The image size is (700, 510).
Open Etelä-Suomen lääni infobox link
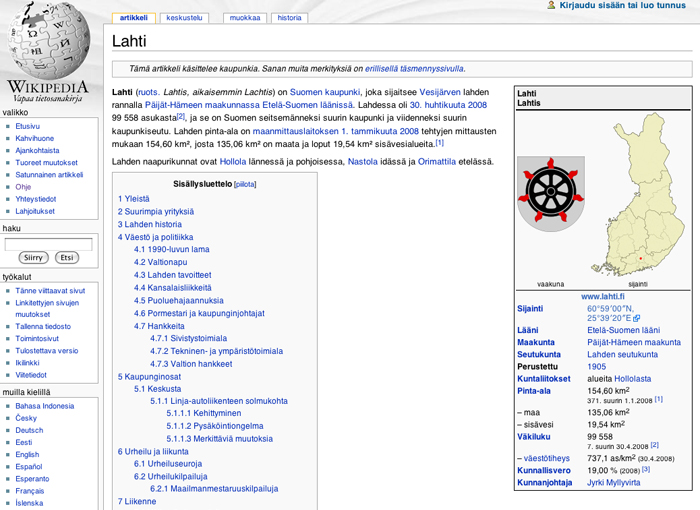coord(623,330)
